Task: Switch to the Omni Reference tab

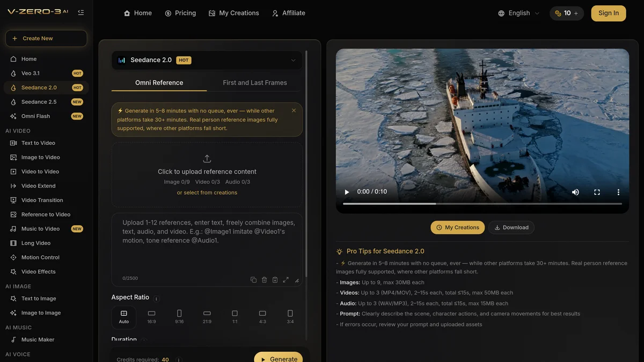Action: point(159,83)
